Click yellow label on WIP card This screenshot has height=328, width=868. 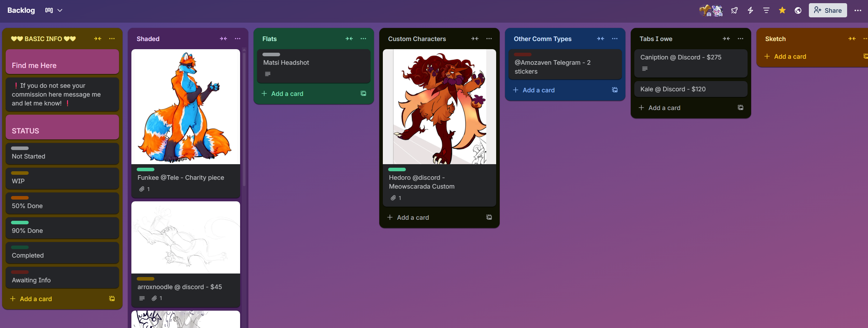20,173
